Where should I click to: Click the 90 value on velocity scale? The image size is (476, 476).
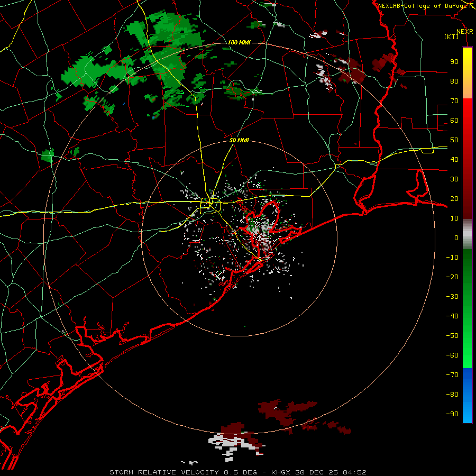[454, 62]
